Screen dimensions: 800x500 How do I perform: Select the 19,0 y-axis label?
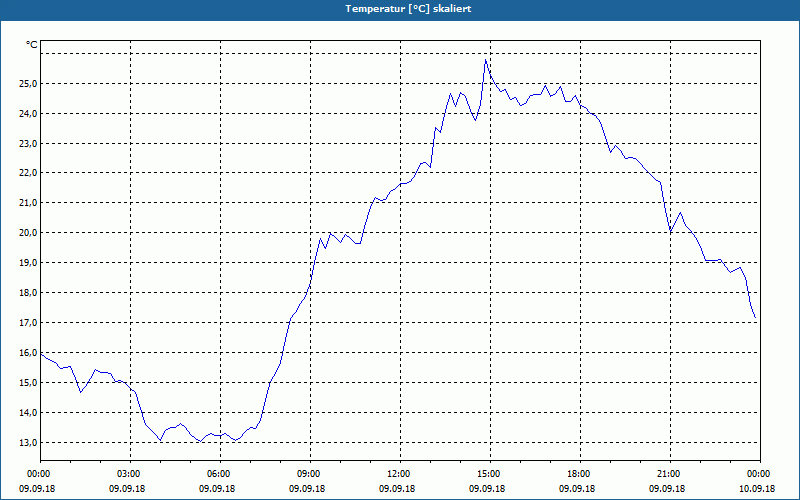[28, 263]
